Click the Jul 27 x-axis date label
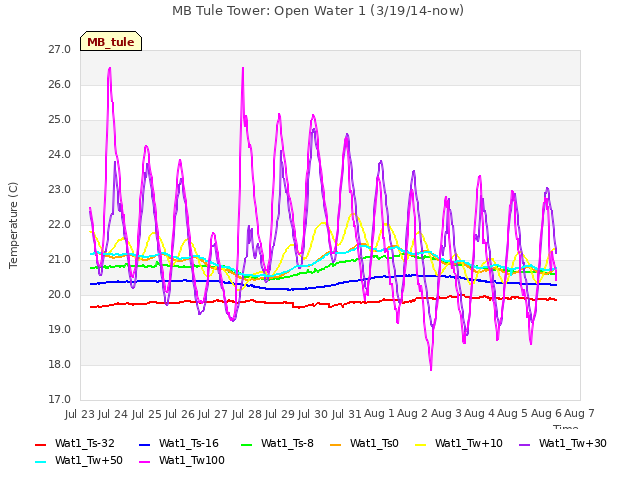This screenshot has height=480, width=640. click(x=213, y=414)
